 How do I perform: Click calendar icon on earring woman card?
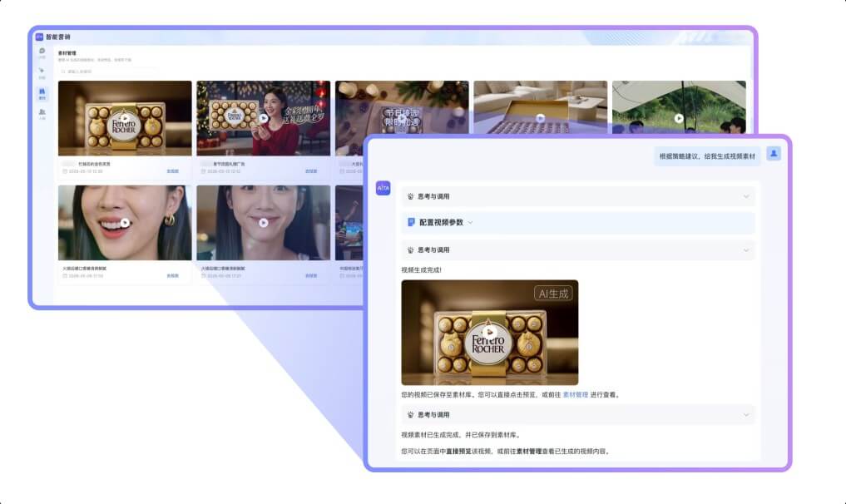[65, 276]
